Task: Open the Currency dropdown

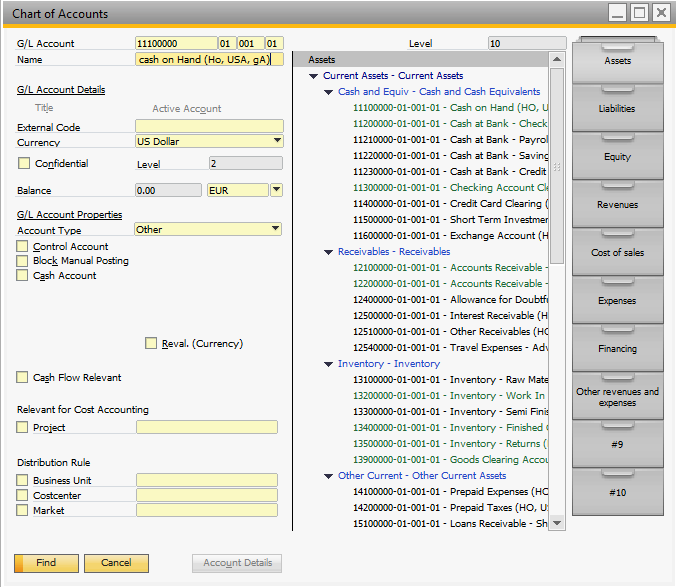Action: [x=276, y=142]
